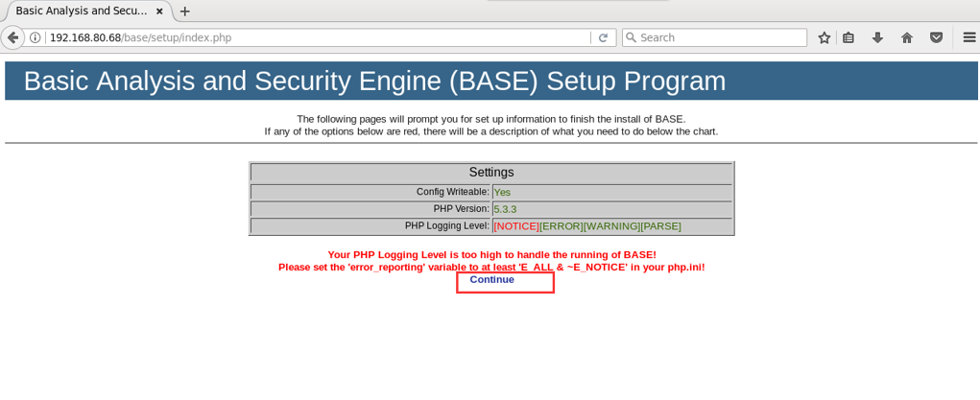
Task: Go to the Firefox home page icon
Action: (907, 37)
